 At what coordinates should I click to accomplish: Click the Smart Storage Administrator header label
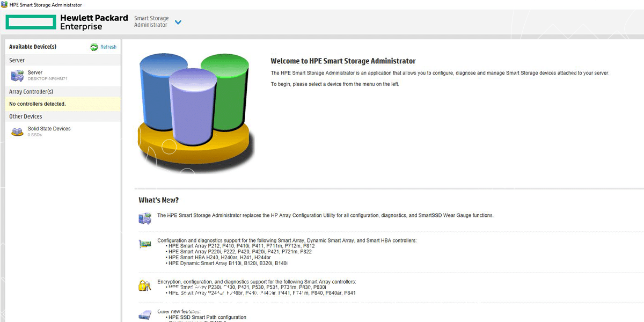[x=151, y=21]
